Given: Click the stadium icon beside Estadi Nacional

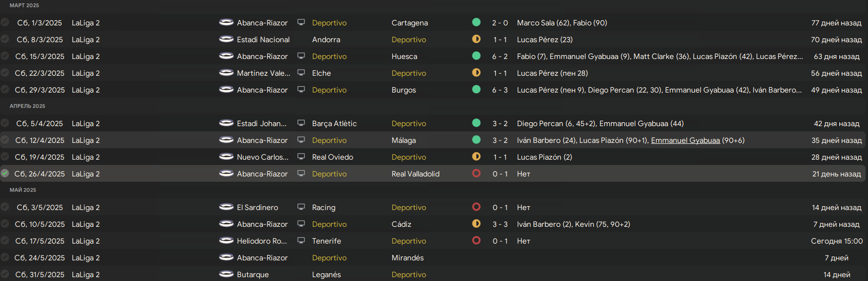Looking at the screenshot, I should [x=226, y=39].
